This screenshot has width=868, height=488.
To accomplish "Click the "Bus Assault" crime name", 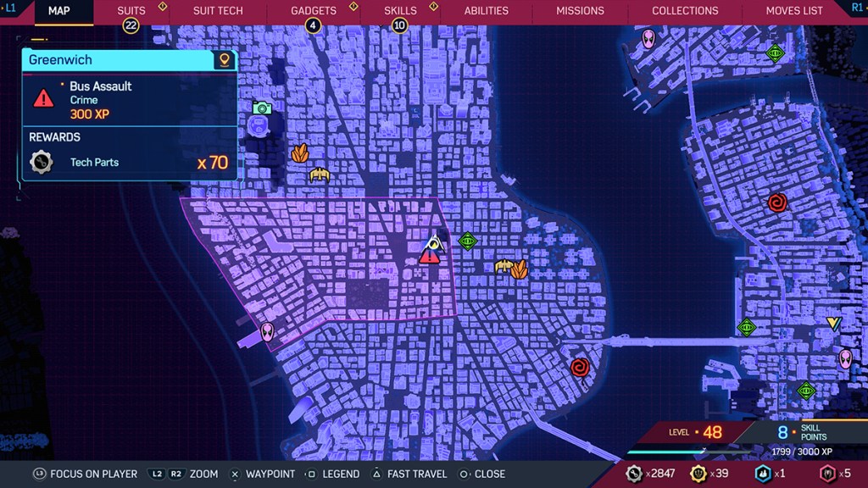I will [x=101, y=86].
